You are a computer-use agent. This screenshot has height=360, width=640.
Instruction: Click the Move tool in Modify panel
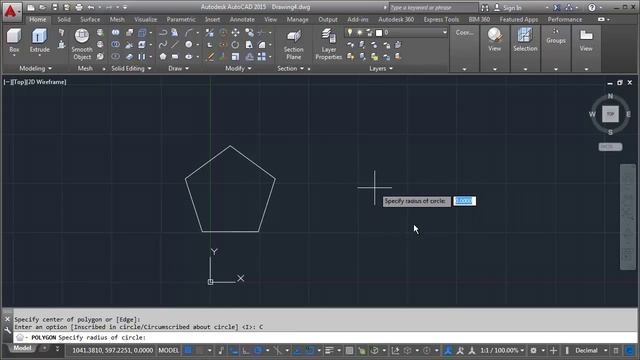(x=236, y=32)
